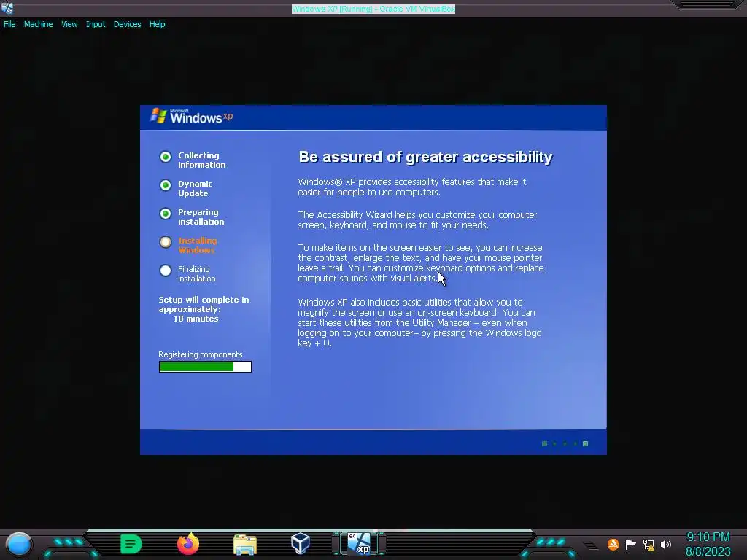Open the green notes app in taskbar
Viewport: 747px width, 560px height.
131,544
